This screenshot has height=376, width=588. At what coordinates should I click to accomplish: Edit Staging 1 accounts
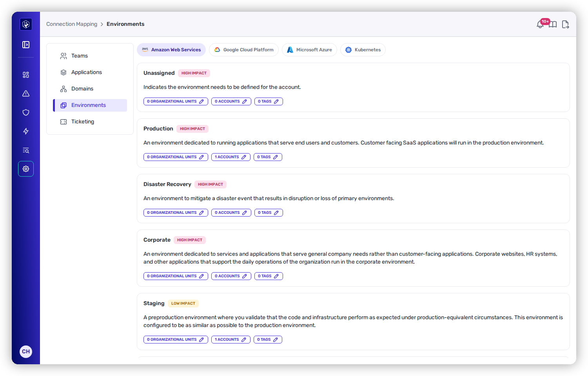pos(231,340)
